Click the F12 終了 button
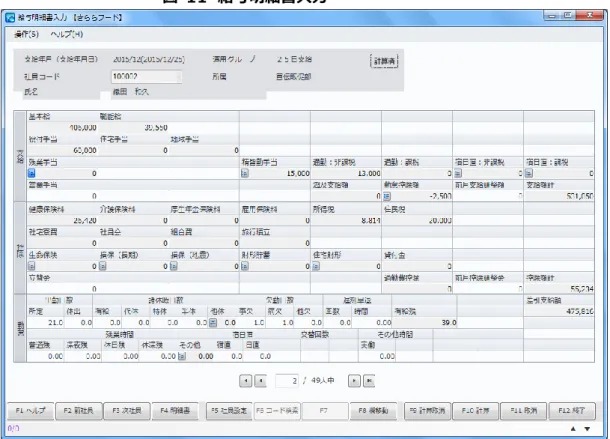Screen dimensions: 610x439 tap(572, 411)
